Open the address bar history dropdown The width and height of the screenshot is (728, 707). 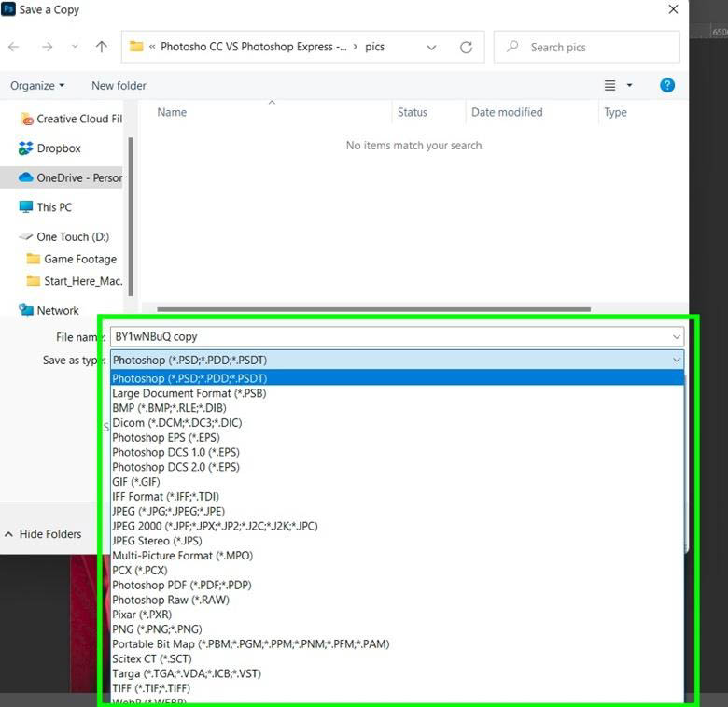(431, 47)
